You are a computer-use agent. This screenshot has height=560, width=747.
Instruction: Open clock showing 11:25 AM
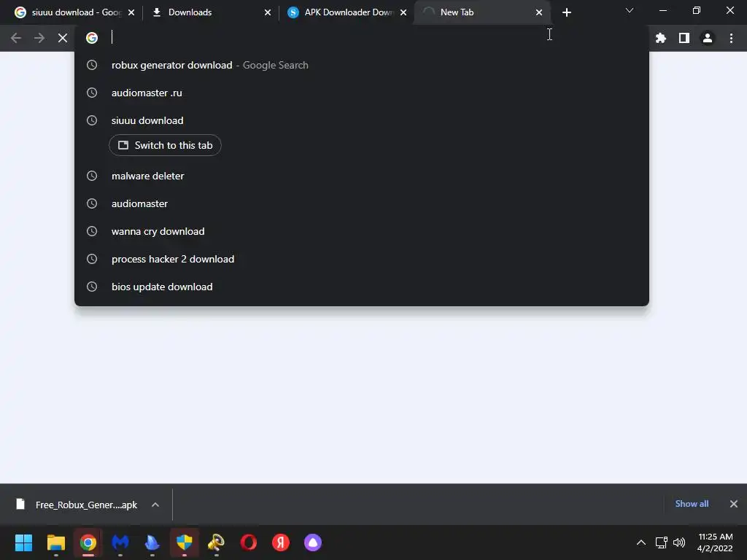tap(715, 542)
